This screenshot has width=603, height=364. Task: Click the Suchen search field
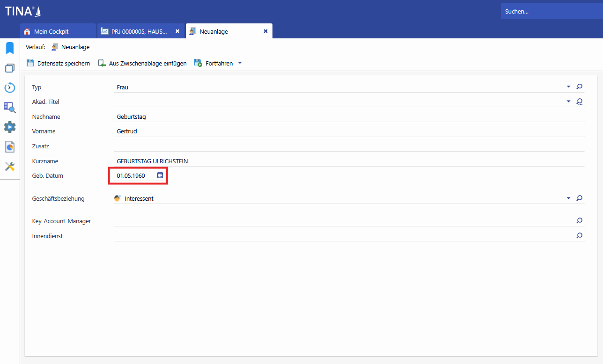(550, 11)
